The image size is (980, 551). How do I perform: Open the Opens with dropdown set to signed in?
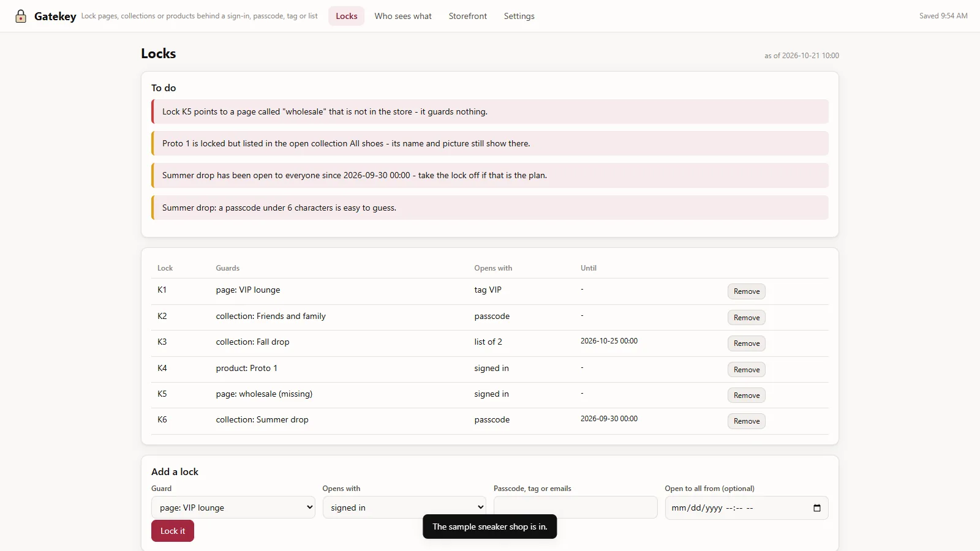[x=404, y=508]
